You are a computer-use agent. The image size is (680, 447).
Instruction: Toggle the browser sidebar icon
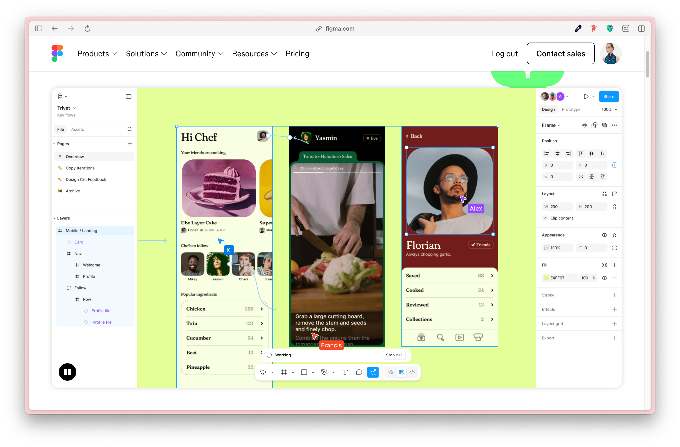pyautogui.click(x=38, y=28)
